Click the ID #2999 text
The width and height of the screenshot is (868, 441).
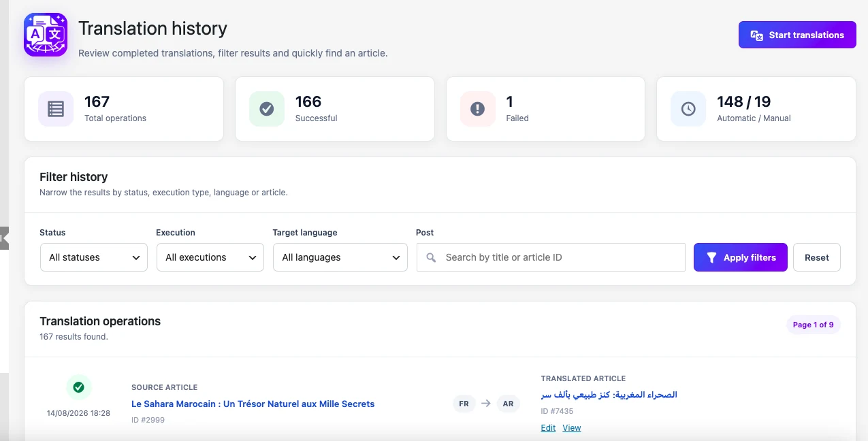click(148, 420)
